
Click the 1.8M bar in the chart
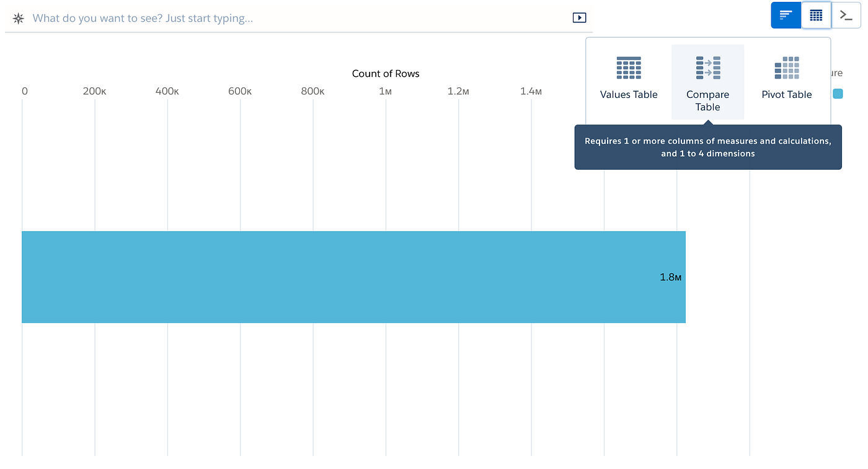pos(353,277)
